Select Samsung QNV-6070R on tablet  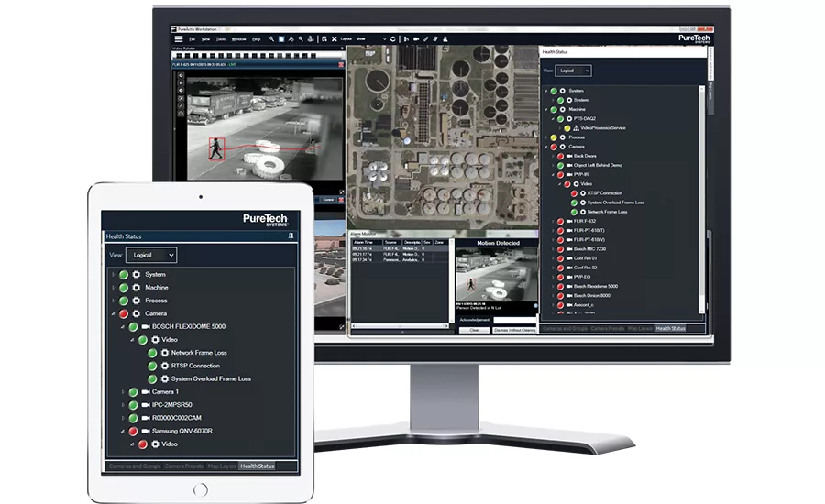[182, 432]
